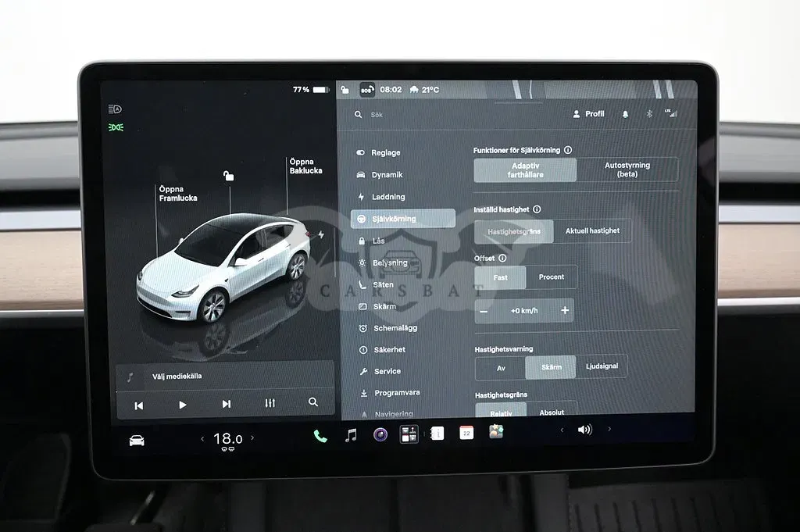
Task: Open the Profil menu
Action: point(588,114)
